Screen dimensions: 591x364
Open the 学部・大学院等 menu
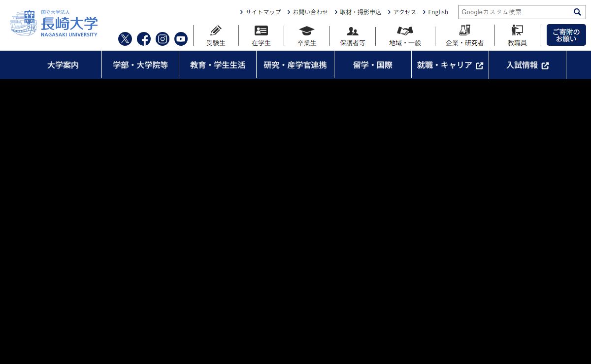(x=140, y=65)
